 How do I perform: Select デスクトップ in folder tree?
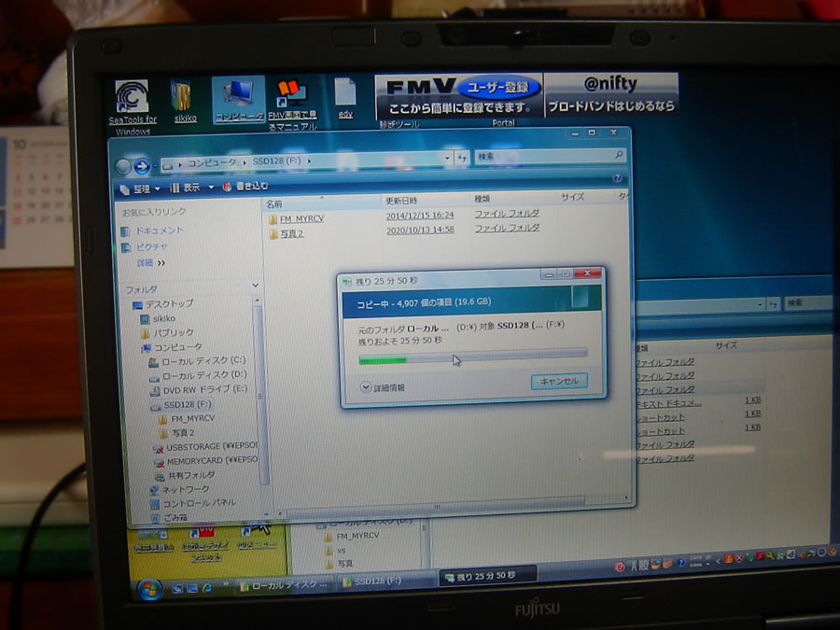pos(162,303)
